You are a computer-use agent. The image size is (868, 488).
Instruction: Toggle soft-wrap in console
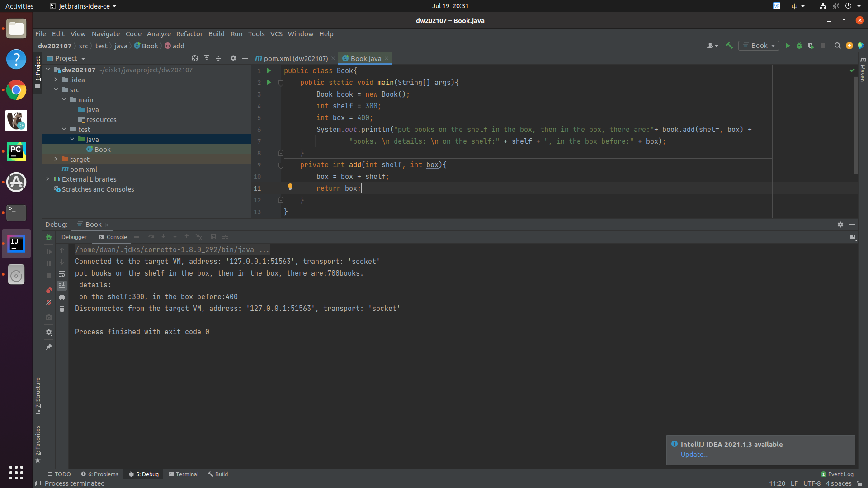tap(62, 274)
